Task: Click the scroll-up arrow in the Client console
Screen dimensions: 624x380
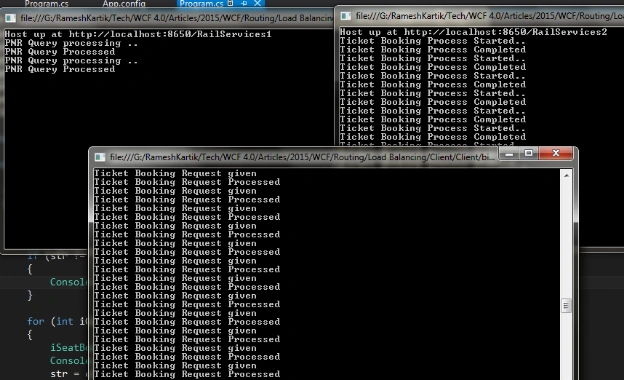Action: [x=566, y=175]
